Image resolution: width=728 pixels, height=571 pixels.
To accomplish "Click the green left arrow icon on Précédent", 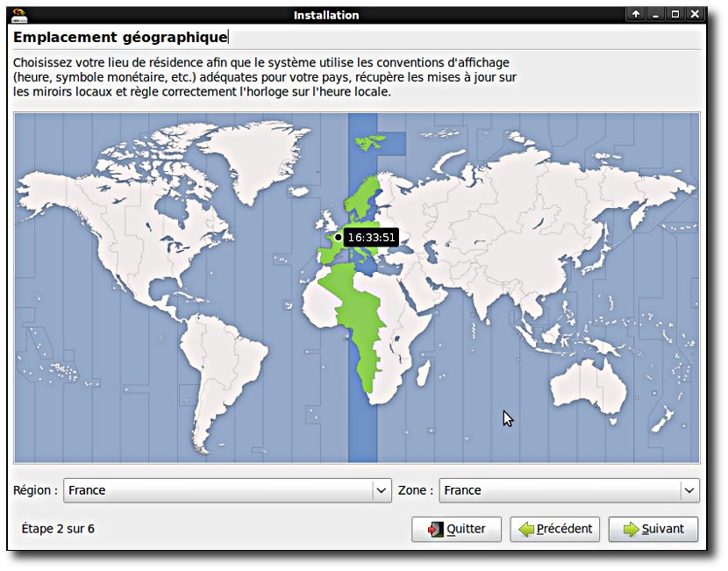I will point(526,529).
